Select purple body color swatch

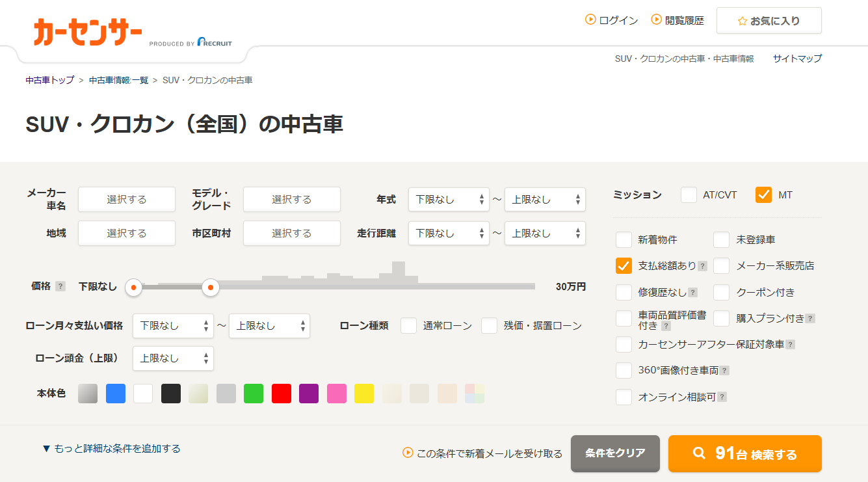tap(309, 394)
